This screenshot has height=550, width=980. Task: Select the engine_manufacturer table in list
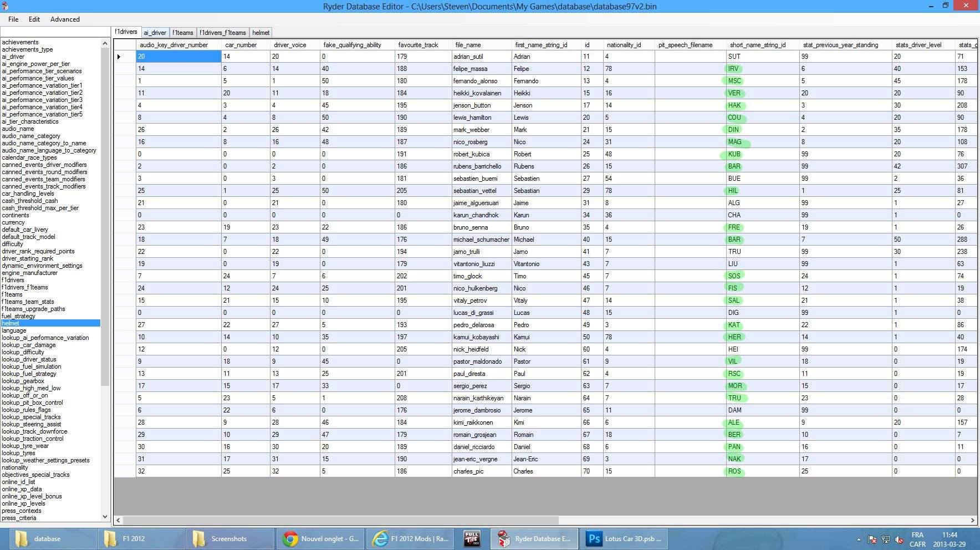tap(29, 273)
